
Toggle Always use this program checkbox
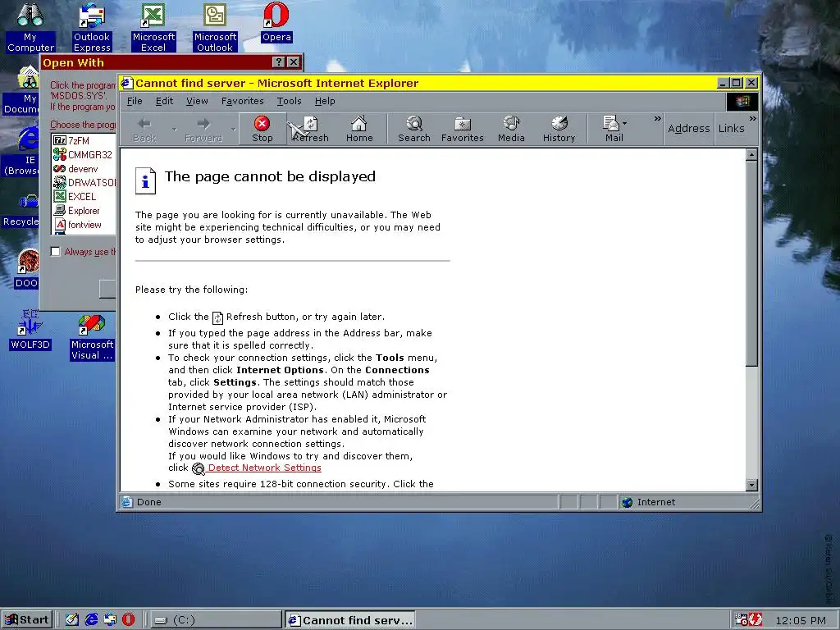(55, 251)
